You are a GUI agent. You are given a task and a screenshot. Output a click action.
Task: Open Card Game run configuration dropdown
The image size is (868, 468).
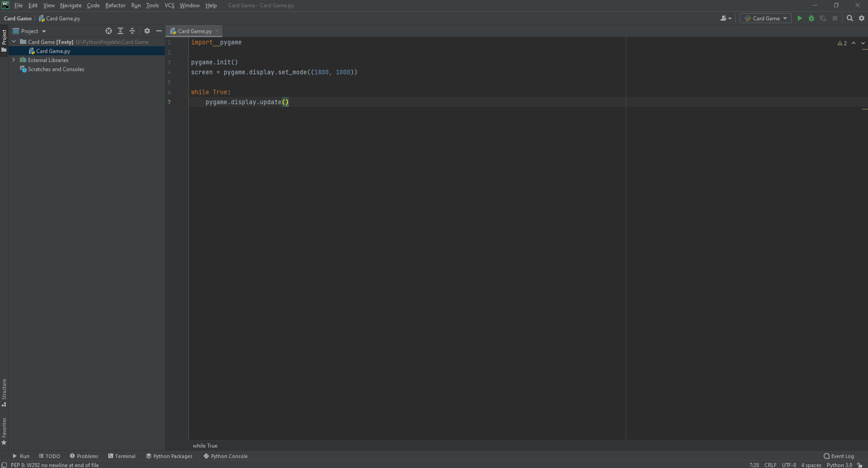pyautogui.click(x=766, y=18)
